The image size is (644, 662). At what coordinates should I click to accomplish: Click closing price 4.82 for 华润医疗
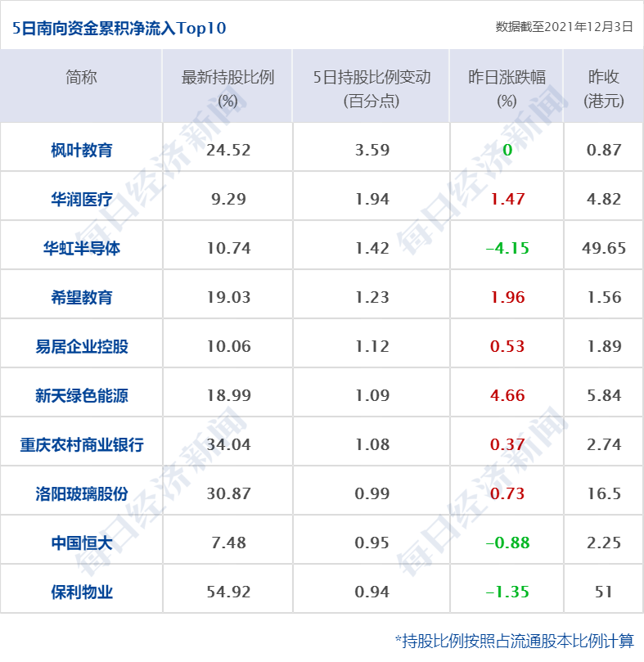[x=604, y=199]
